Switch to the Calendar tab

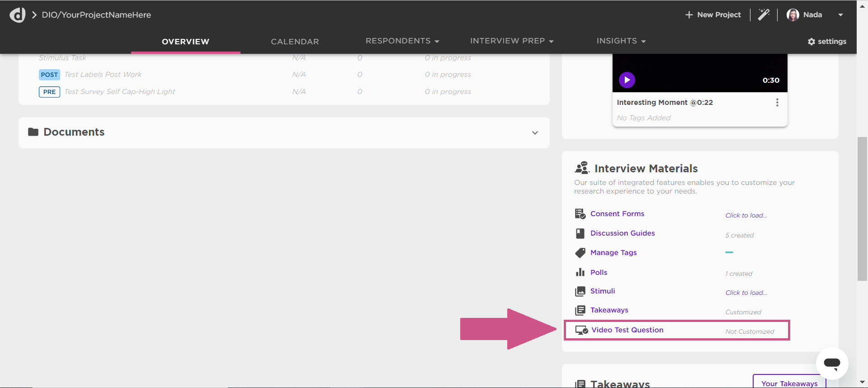click(x=295, y=42)
